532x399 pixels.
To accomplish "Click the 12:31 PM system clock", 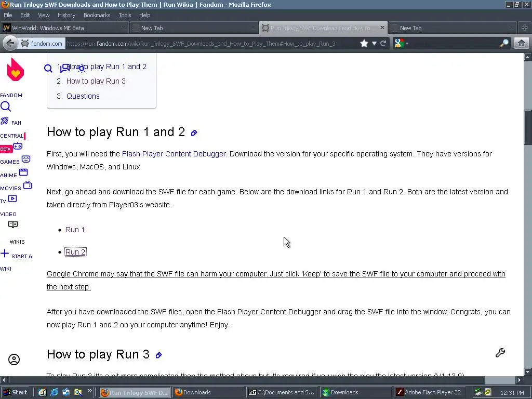I will point(512,393).
